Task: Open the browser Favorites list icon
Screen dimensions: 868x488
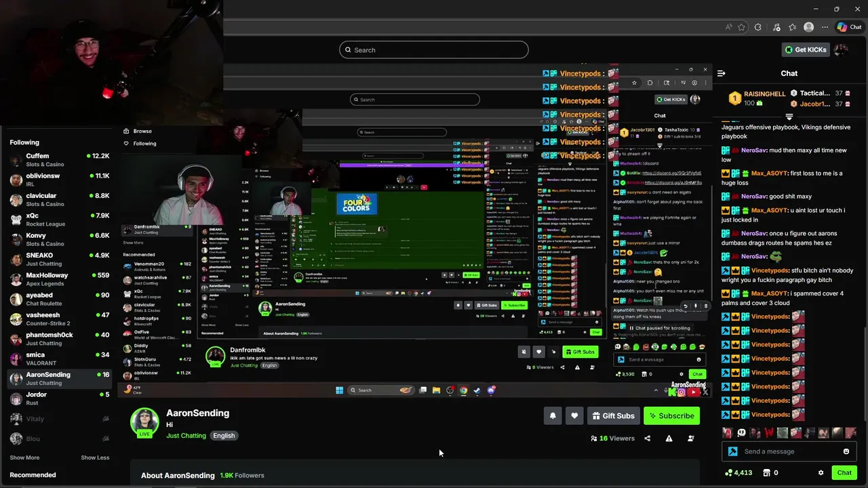Action: (x=793, y=27)
